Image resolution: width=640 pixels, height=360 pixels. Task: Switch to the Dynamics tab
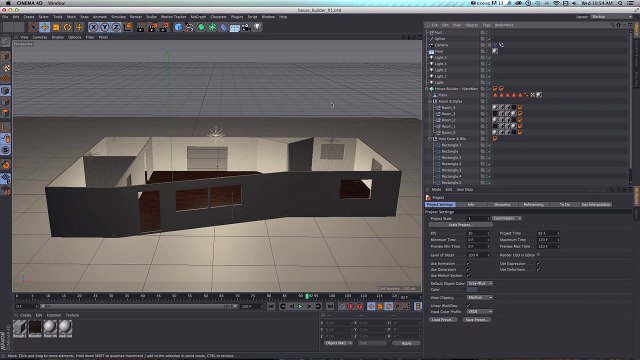click(x=502, y=204)
